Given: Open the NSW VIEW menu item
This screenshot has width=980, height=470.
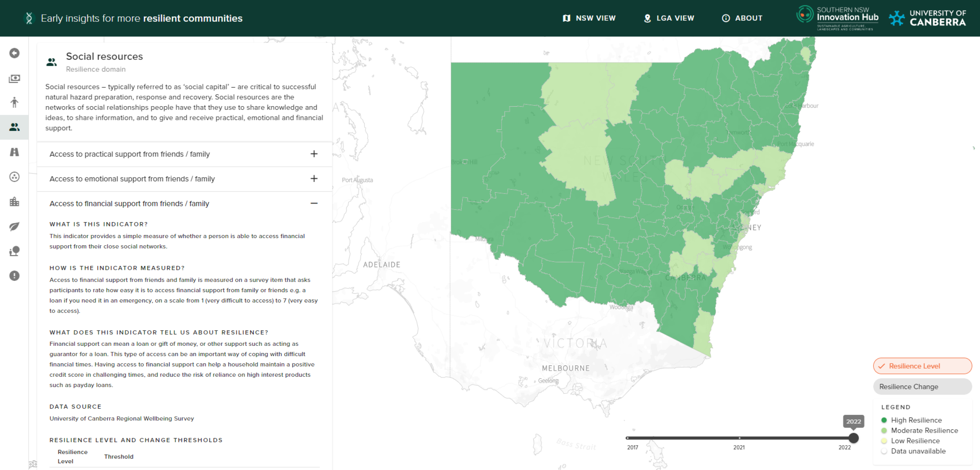Looking at the screenshot, I should click(x=589, y=18).
